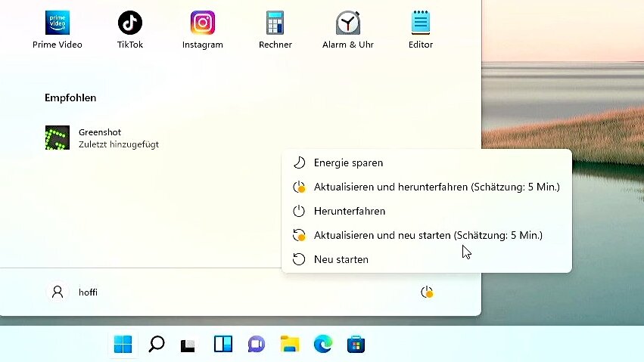The height and width of the screenshot is (362, 644).
Task: Open taskbar search magnifier
Action: click(156, 345)
